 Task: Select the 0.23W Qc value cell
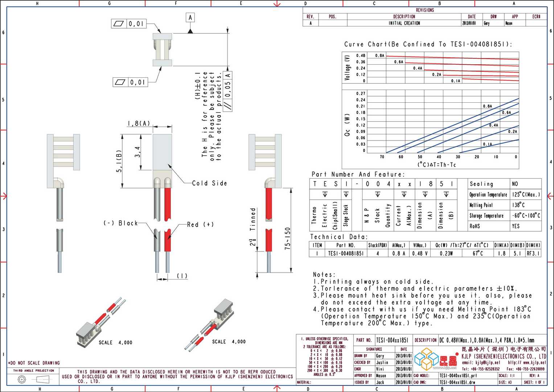tap(446, 253)
